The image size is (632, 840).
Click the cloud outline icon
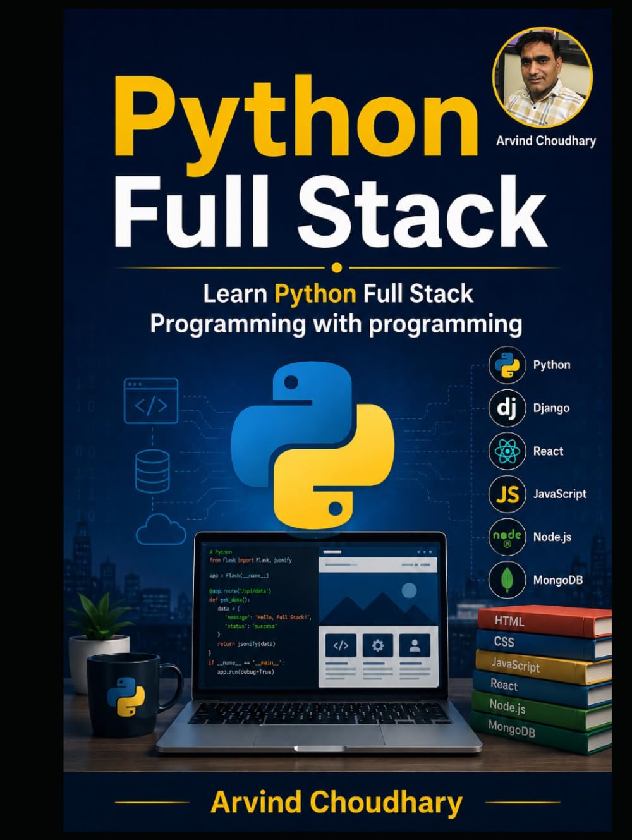(x=161, y=530)
